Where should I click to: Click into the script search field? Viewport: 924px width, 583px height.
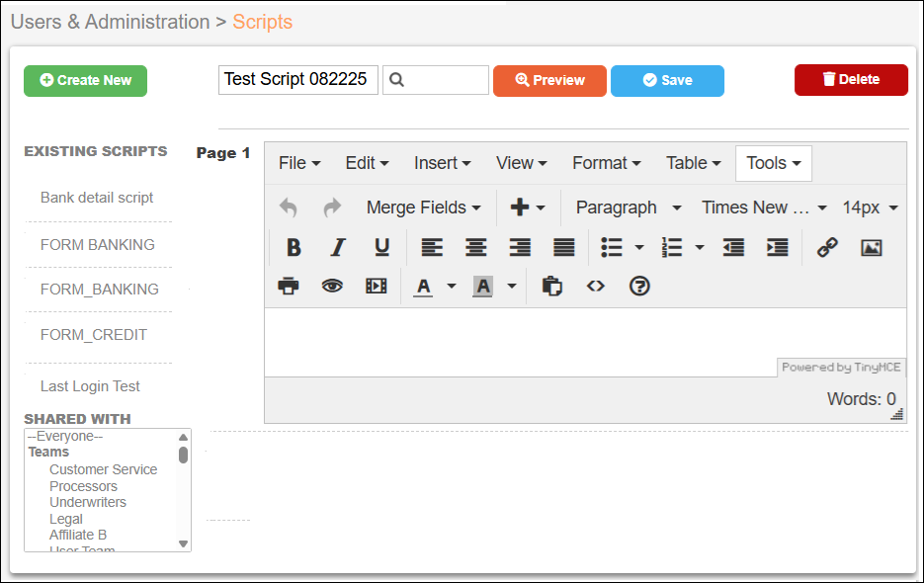tap(436, 80)
